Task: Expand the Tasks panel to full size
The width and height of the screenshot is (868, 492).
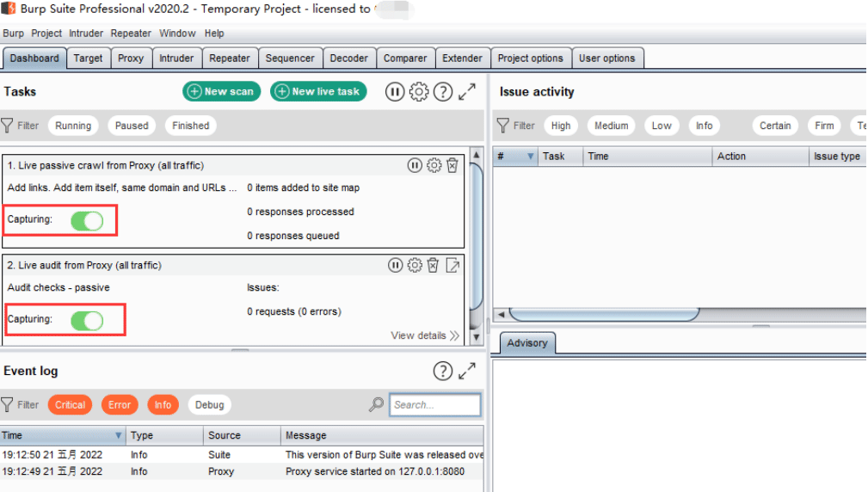Action: pyautogui.click(x=467, y=92)
